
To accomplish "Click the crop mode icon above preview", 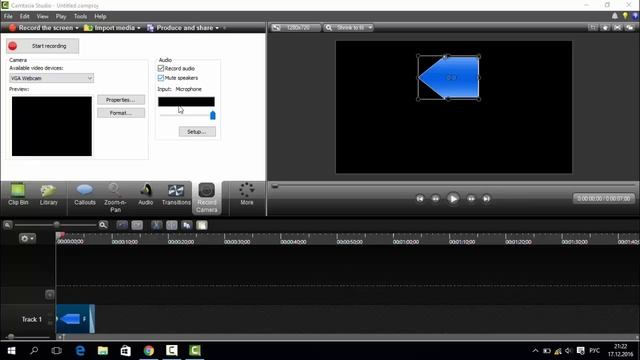I will pos(592,28).
